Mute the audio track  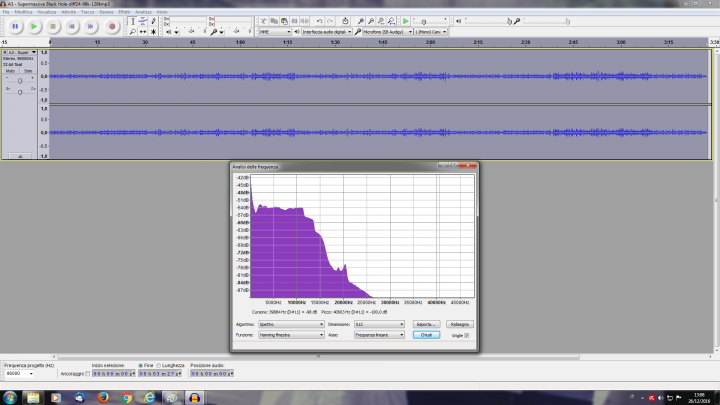click(x=11, y=71)
